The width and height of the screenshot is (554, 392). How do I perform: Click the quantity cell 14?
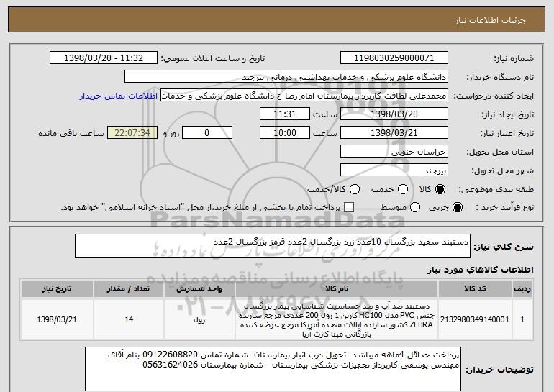pyautogui.click(x=129, y=319)
